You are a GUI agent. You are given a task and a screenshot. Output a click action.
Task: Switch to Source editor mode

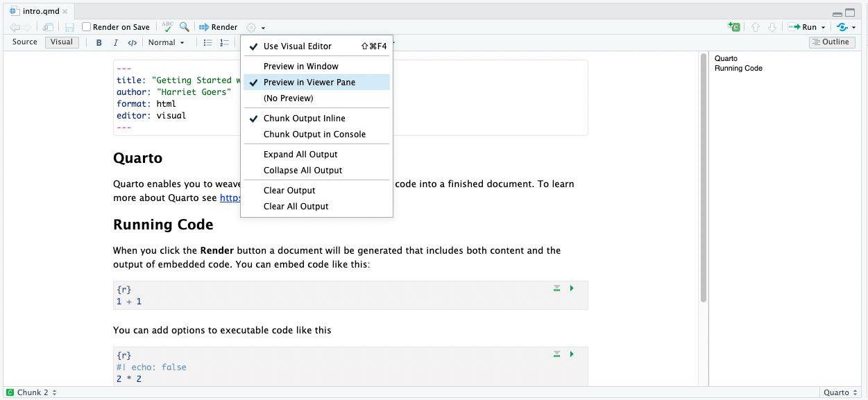click(x=25, y=42)
